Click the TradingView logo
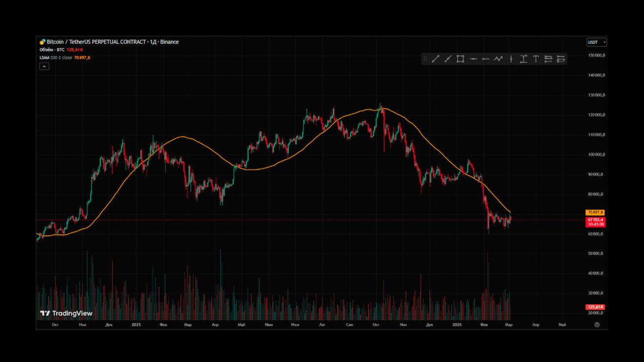This screenshot has height=362, width=644. point(66,313)
